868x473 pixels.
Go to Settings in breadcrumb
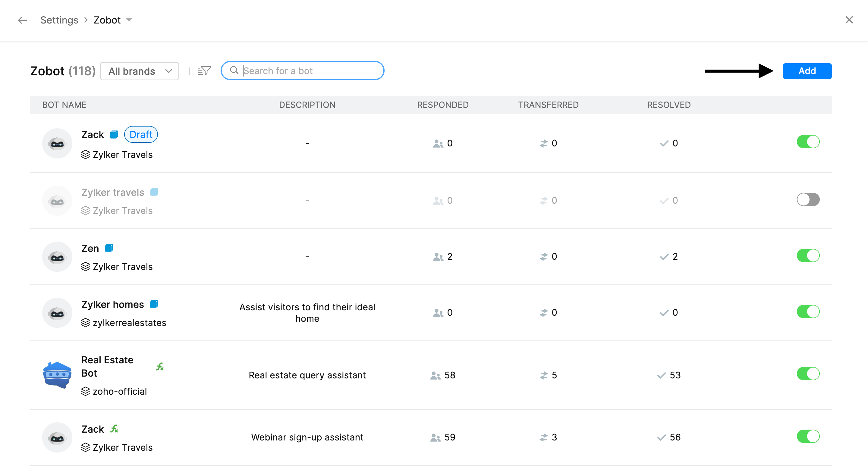click(59, 20)
